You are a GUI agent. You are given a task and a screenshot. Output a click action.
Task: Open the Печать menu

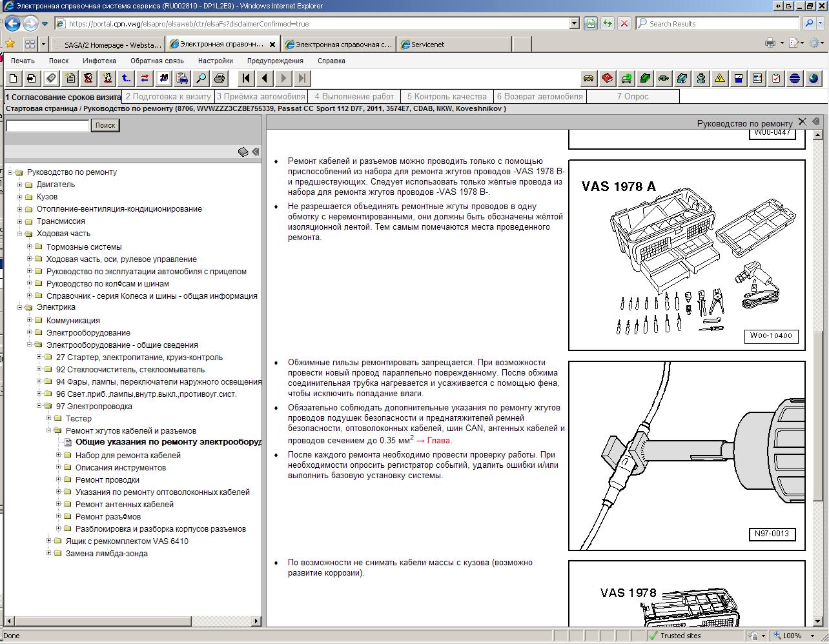click(x=23, y=61)
